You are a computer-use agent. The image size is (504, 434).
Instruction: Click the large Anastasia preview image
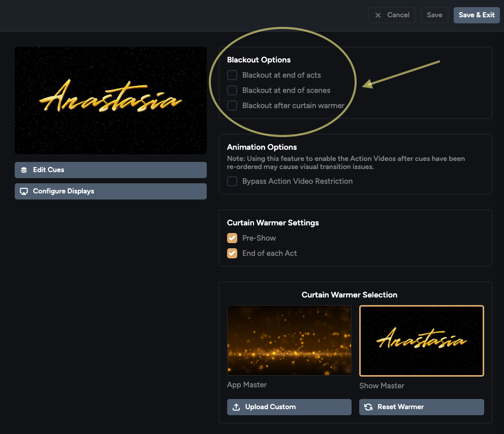(111, 101)
